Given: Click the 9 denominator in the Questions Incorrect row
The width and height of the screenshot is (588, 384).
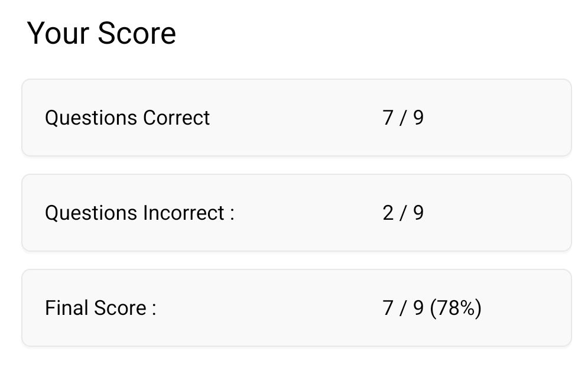Looking at the screenshot, I should (x=418, y=213).
